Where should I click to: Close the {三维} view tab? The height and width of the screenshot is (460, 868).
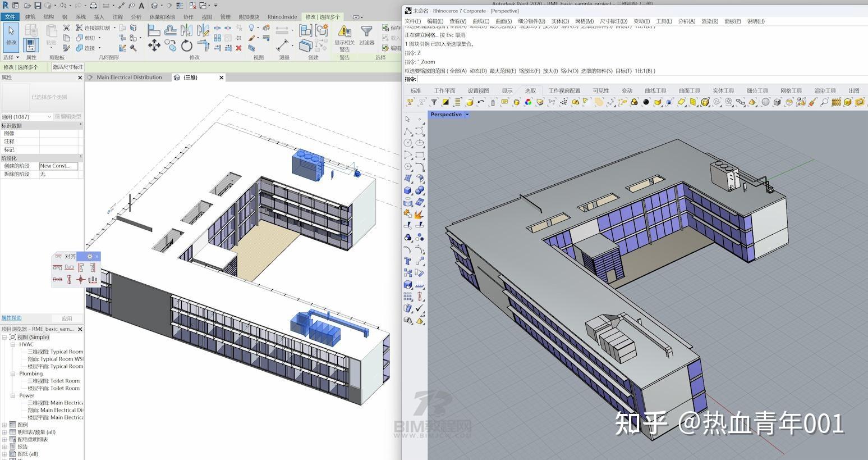[222, 78]
